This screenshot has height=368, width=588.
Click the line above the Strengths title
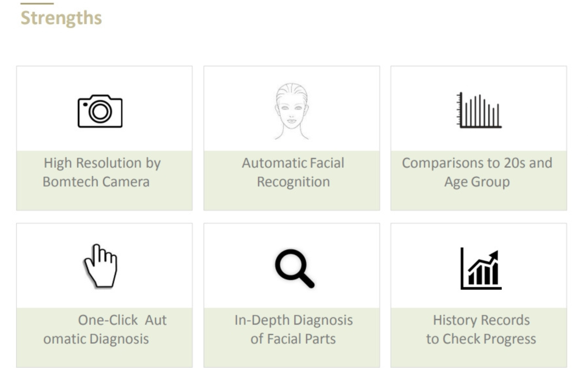click(x=37, y=3)
